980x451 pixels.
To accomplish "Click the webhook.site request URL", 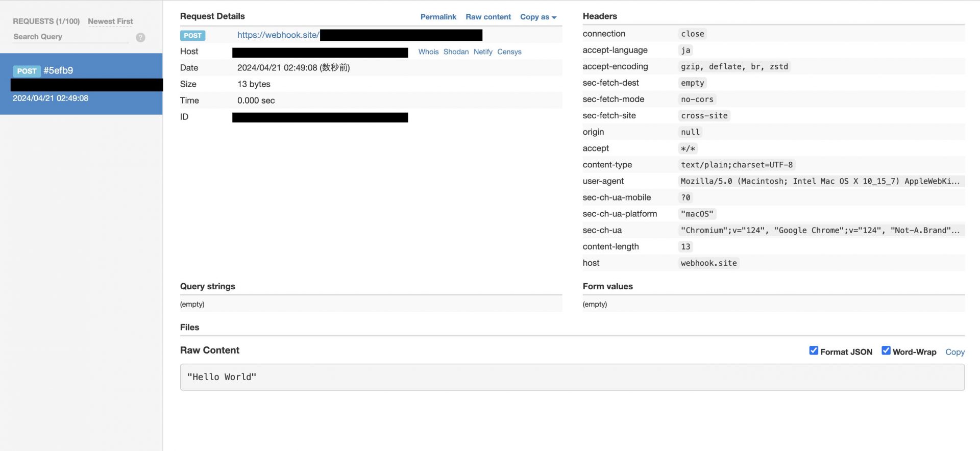I will [x=278, y=35].
